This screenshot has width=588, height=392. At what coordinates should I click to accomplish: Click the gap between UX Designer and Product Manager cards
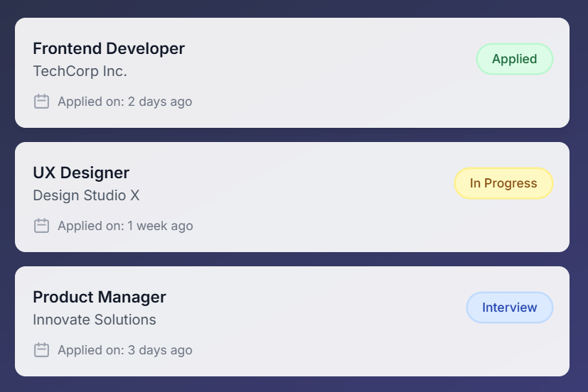292,259
